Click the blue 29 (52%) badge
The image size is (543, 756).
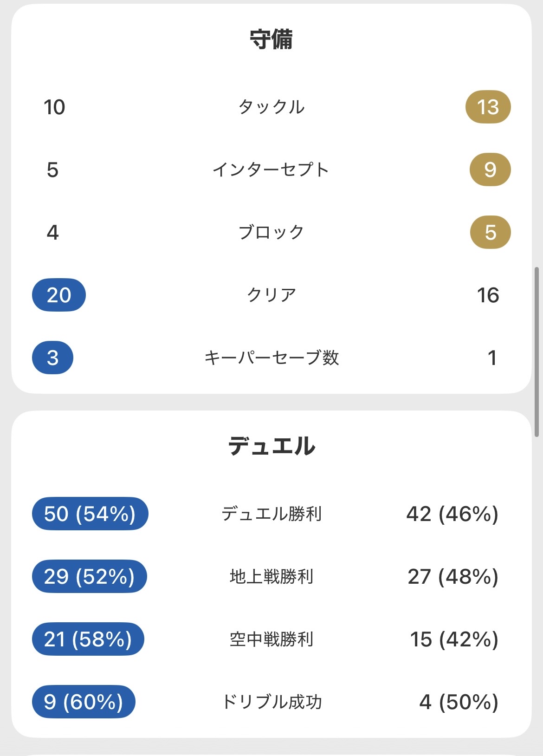[x=90, y=576]
